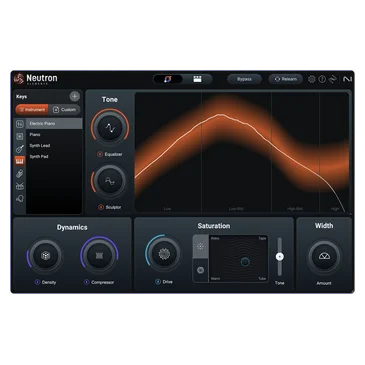Screen dimensions: 365x365
Task: Toggle the Equalizer power button
Action: [x=100, y=154]
